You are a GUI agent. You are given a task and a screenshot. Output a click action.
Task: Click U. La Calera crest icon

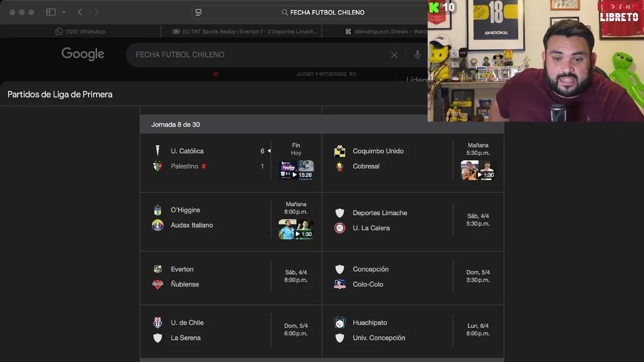point(340,228)
